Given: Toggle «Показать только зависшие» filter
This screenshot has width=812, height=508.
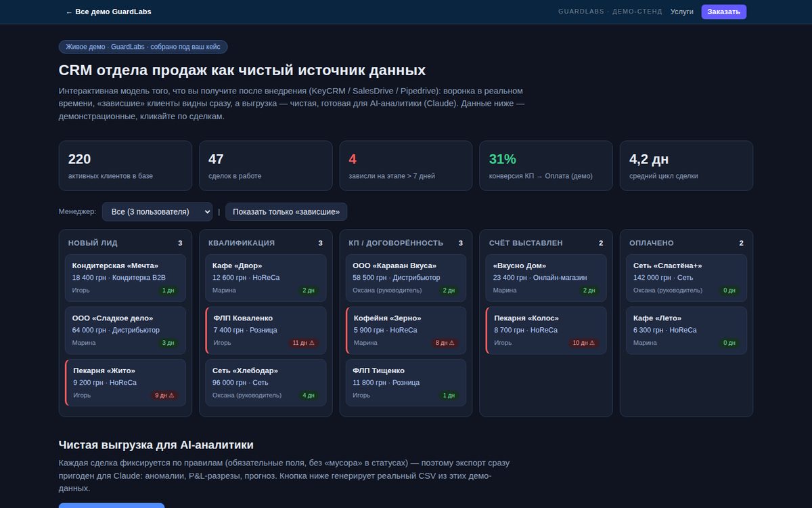Looking at the screenshot, I should point(286,212).
